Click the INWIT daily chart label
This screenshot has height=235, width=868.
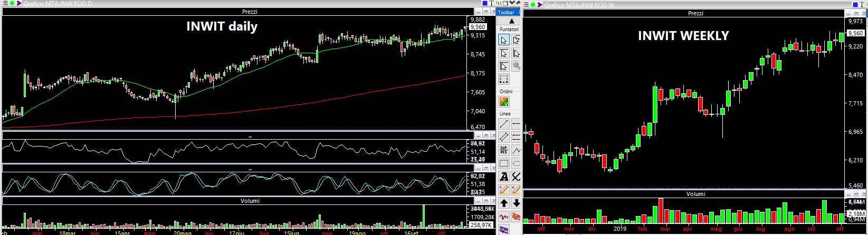222,27
